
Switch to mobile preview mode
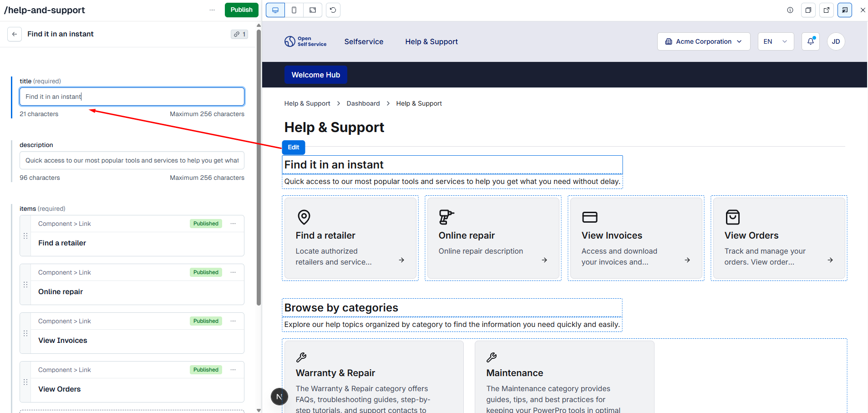pos(294,10)
